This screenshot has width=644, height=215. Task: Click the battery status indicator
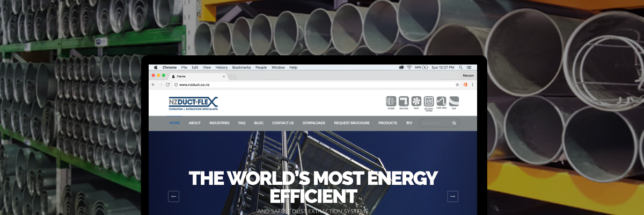(422, 67)
